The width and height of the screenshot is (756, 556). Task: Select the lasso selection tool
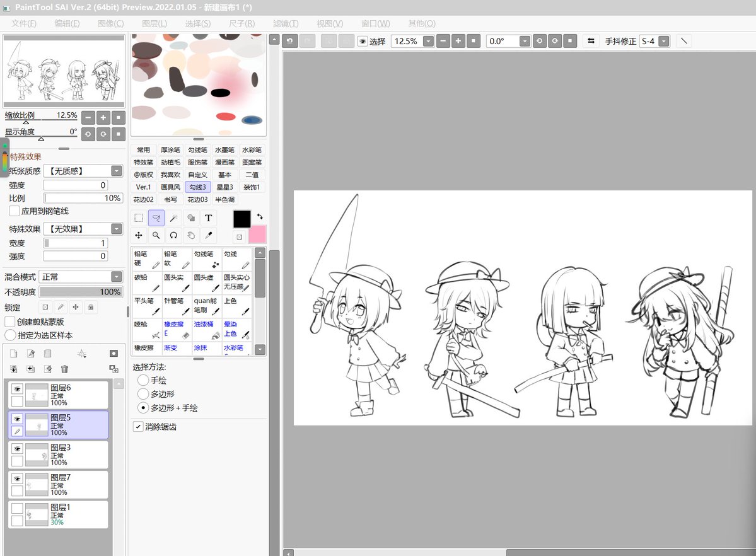coord(156,218)
